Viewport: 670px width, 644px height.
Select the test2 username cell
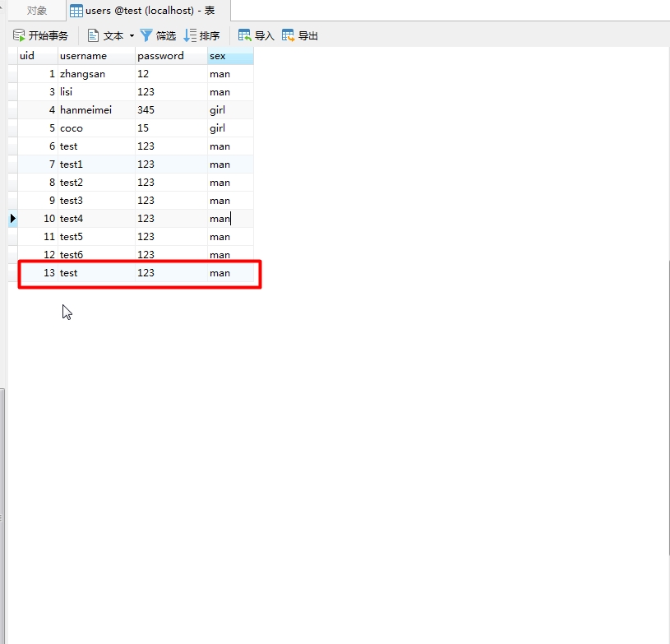point(96,183)
